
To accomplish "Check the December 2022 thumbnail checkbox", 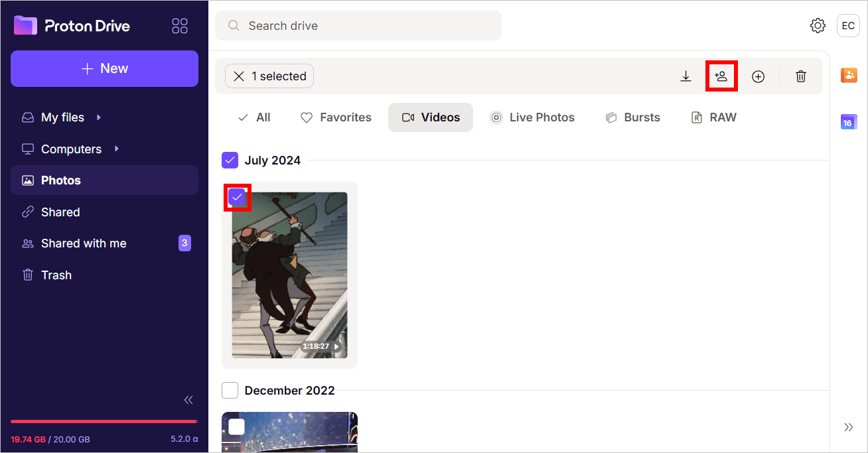I will pos(237,427).
